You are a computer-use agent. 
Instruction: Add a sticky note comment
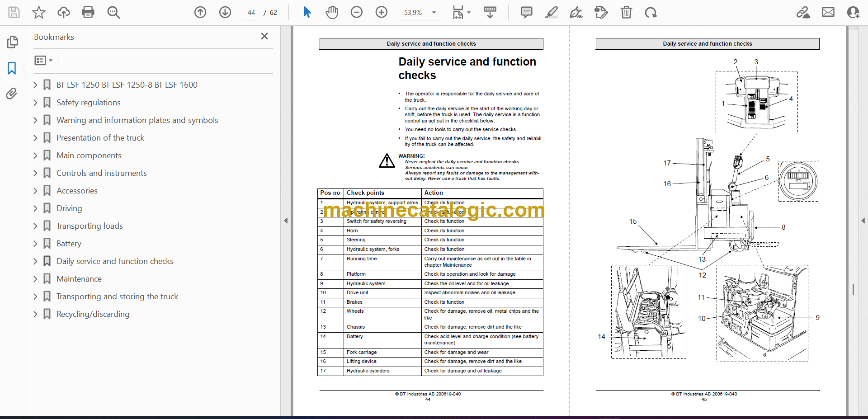tap(527, 12)
